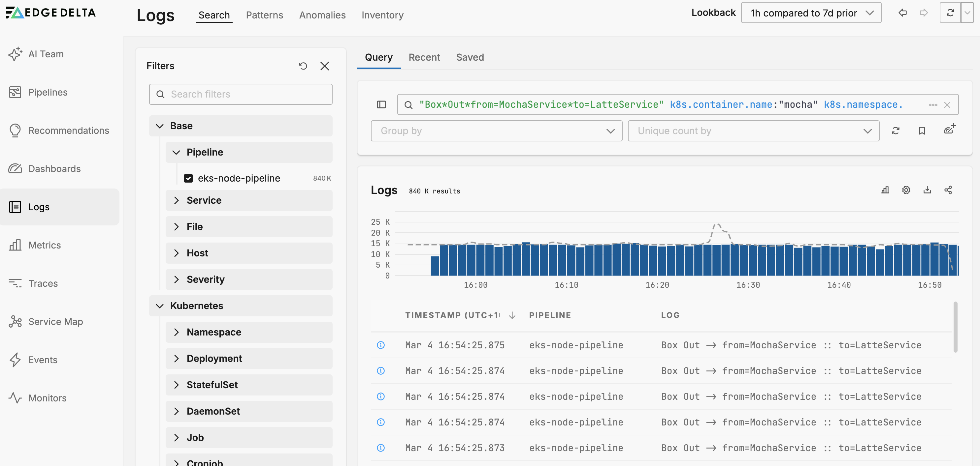Open the Service Map view
Screen dimensions: 980x466
coord(55,321)
